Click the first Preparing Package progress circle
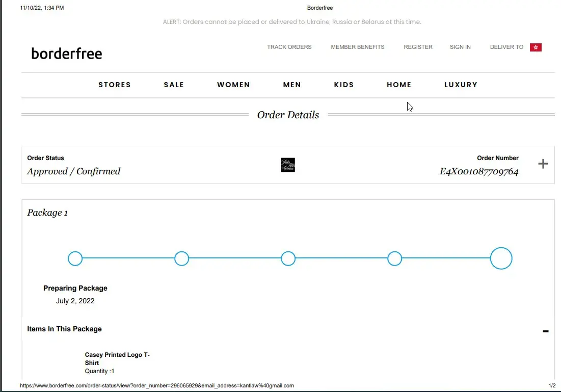This screenshot has width=561, height=392. point(75,258)
